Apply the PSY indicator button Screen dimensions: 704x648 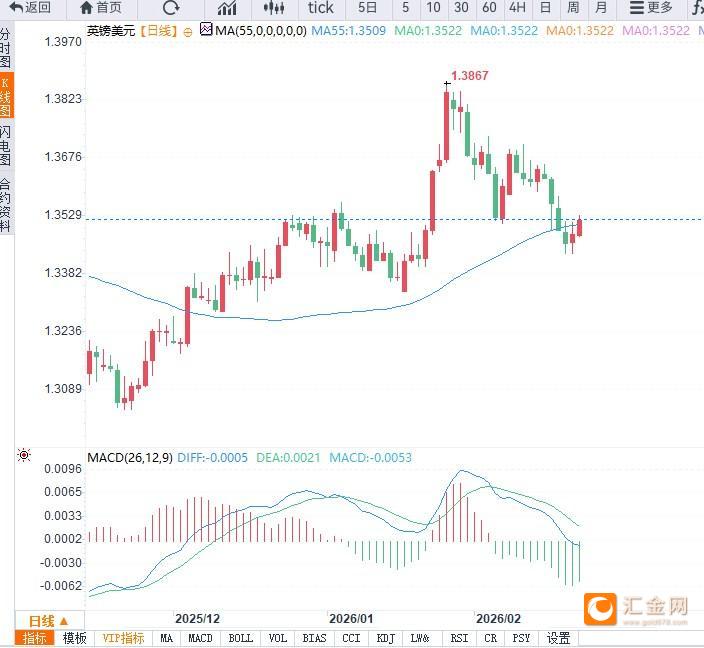coord(521,638)
